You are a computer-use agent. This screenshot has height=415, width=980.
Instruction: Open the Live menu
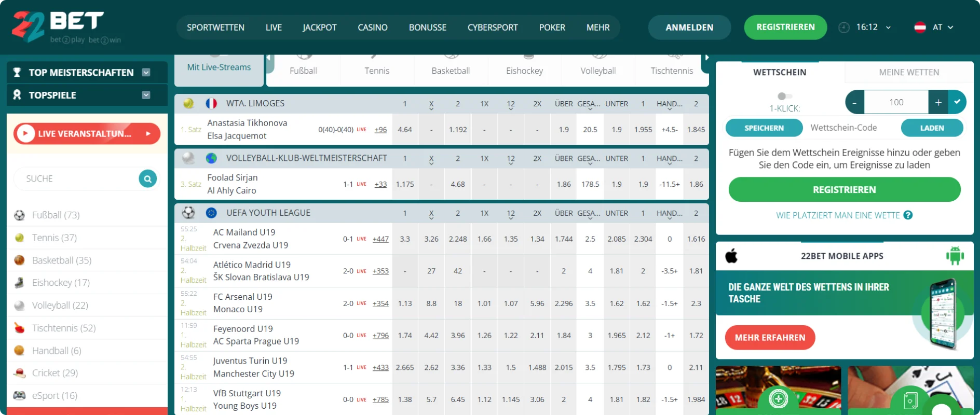[274, 27]
